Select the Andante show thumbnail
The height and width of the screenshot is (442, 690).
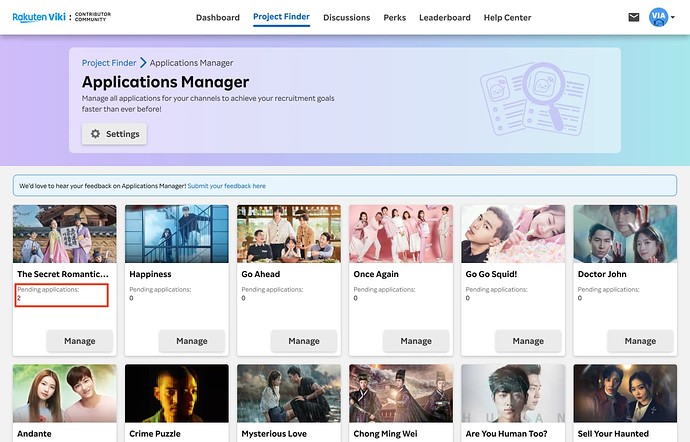coord(64,393)
